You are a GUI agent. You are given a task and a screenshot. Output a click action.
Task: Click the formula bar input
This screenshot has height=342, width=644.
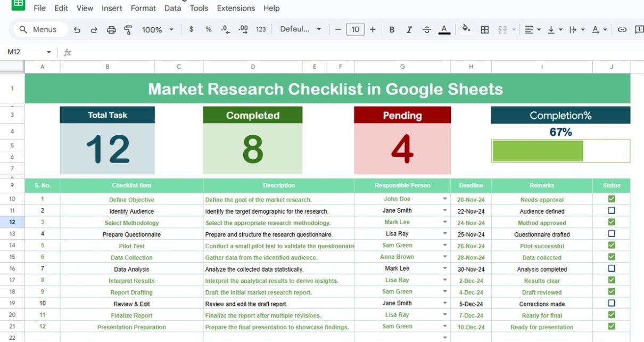click(359, 52)
